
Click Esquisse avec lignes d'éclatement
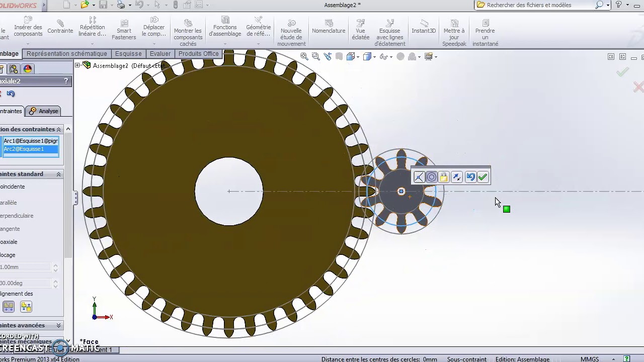390,33
